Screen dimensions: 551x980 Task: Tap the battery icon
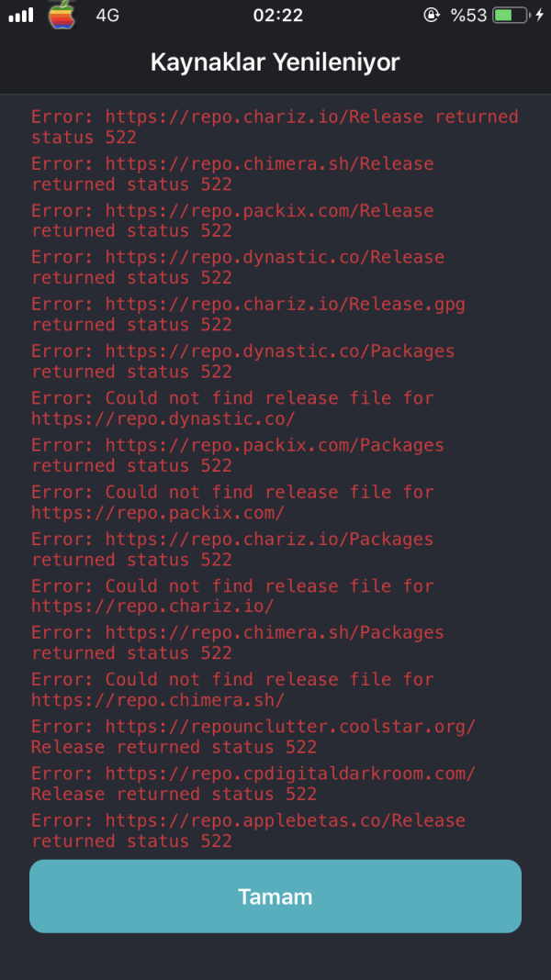(512, 16)
